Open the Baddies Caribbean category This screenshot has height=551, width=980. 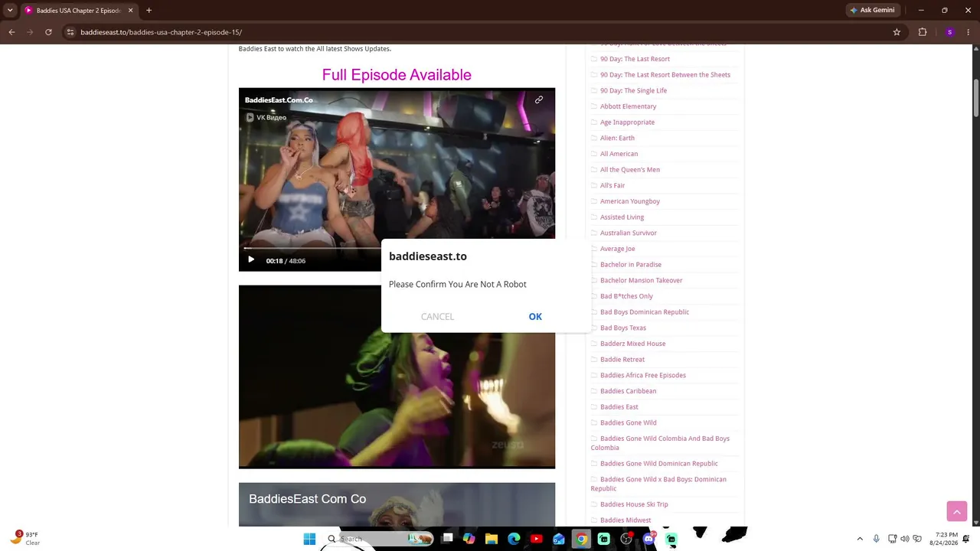(628, 391)
